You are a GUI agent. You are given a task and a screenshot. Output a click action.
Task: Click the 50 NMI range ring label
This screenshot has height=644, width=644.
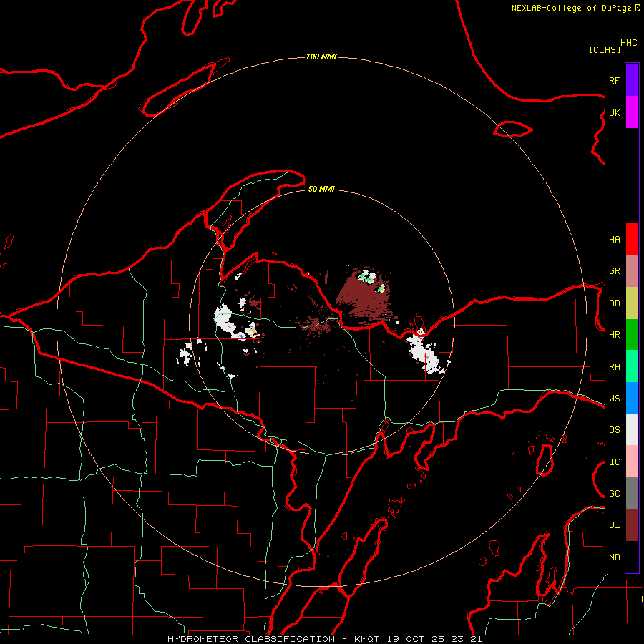(321, 189)
